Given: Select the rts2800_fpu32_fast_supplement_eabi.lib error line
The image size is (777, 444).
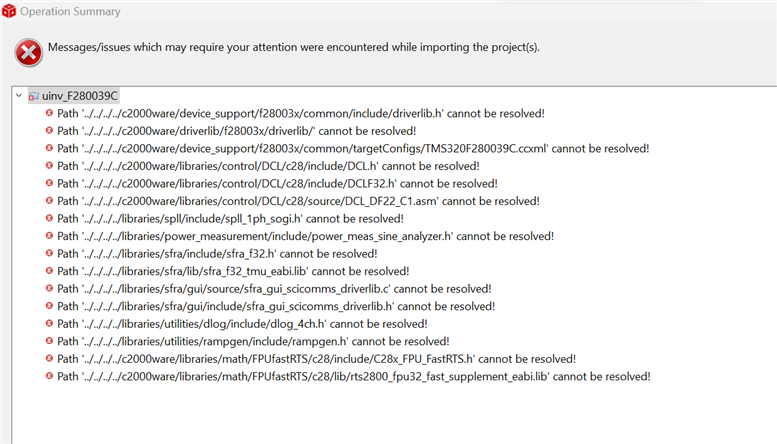Looking at the screenshot, I should point(354,376).
